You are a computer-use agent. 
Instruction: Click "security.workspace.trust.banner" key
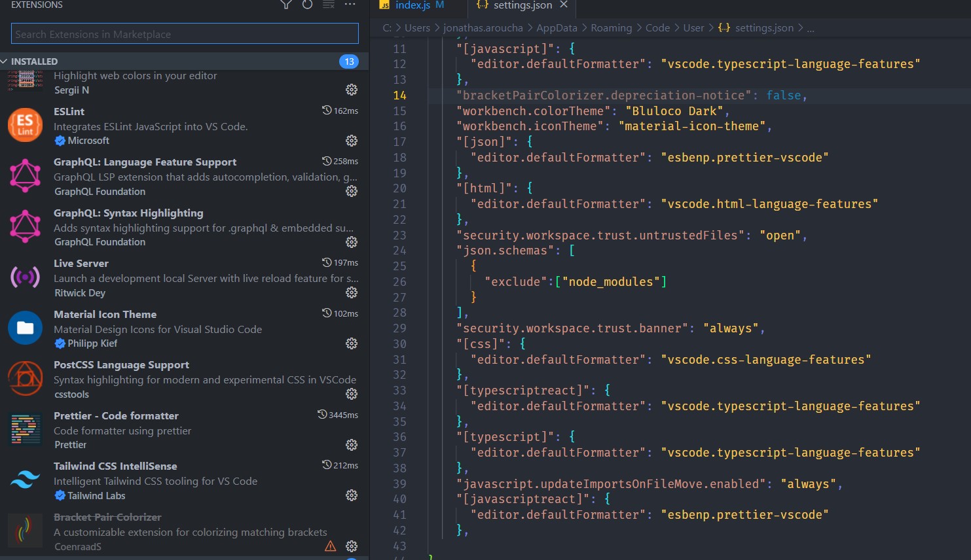click(x=572, y=328)
